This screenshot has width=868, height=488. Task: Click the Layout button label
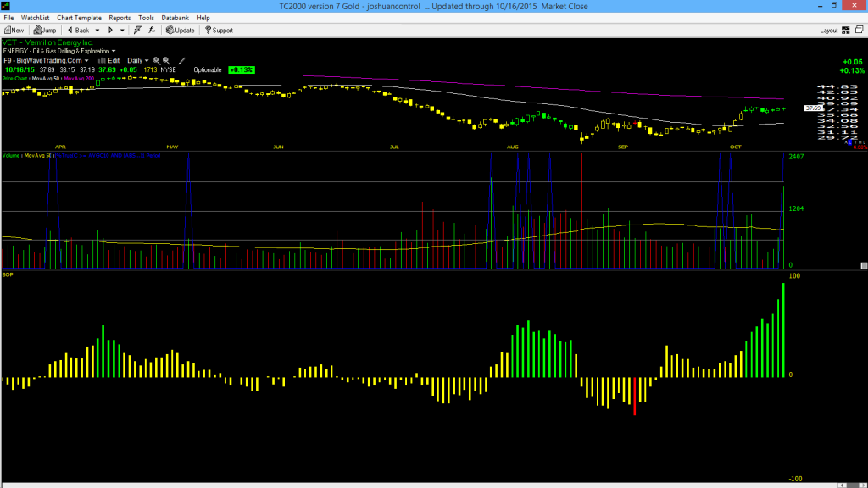coord(829,30)
